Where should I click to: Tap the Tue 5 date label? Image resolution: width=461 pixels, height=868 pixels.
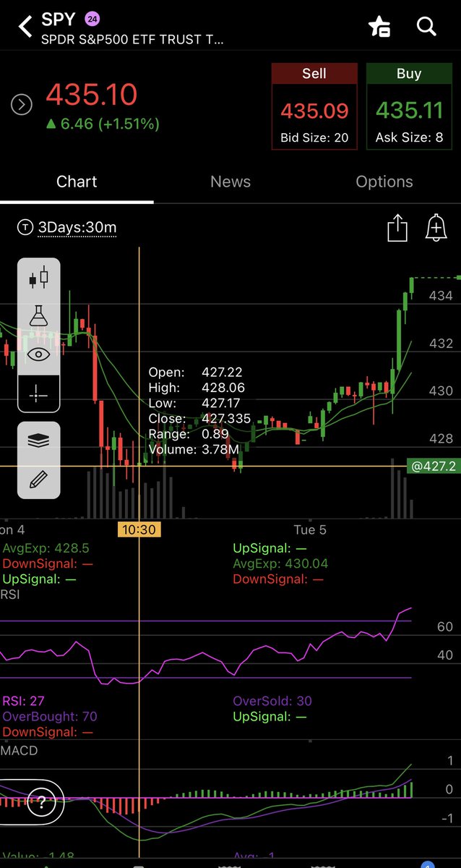(310, 530)
